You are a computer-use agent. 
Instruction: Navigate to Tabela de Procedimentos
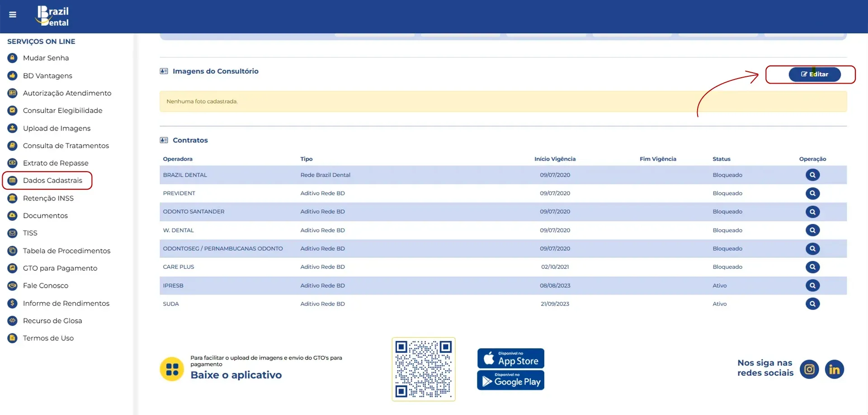tap(66, 251)
